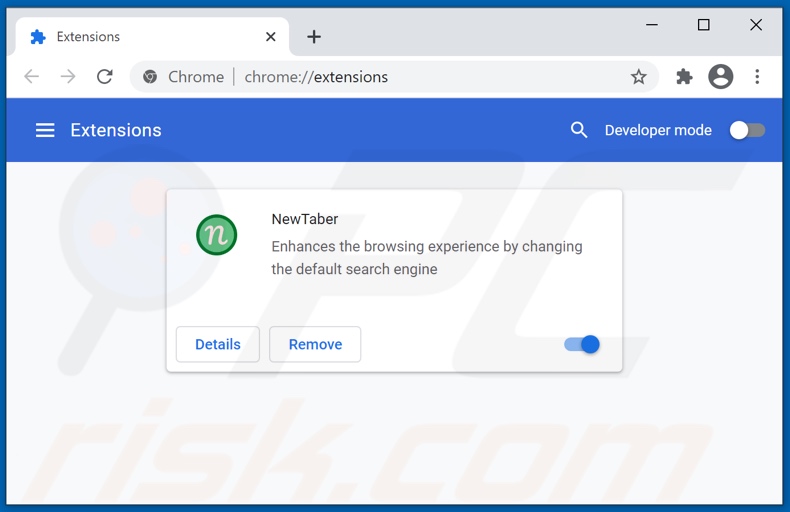Screen dimensions: 790x512
Task: Open a new tab with the plus button
Action: click(x=314, y=37)
